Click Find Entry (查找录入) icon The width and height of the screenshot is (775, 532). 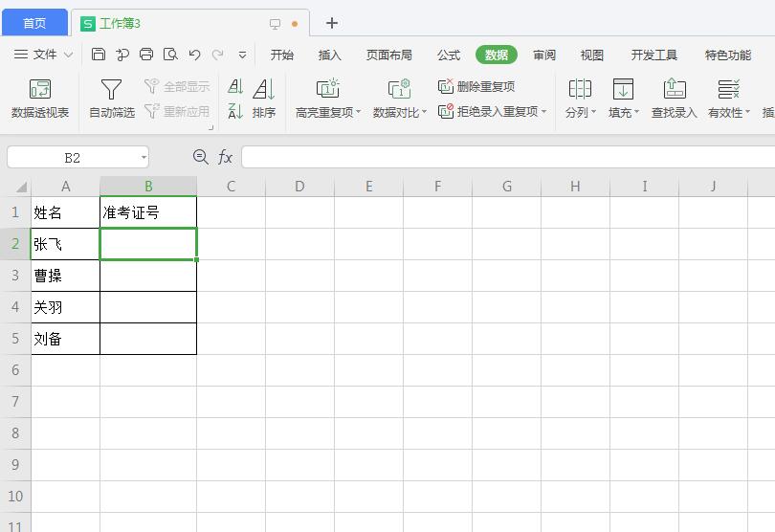coord(675,89)
